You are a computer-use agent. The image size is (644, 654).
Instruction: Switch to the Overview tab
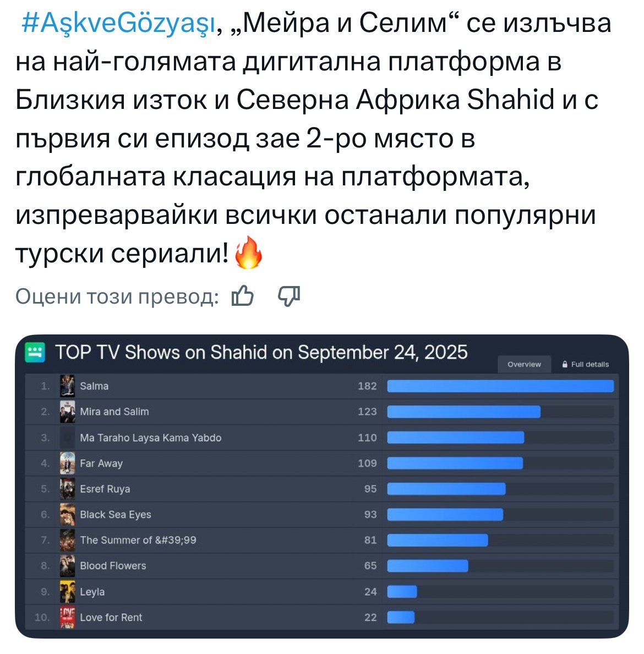pyautogui.click(x=524, y=364)
